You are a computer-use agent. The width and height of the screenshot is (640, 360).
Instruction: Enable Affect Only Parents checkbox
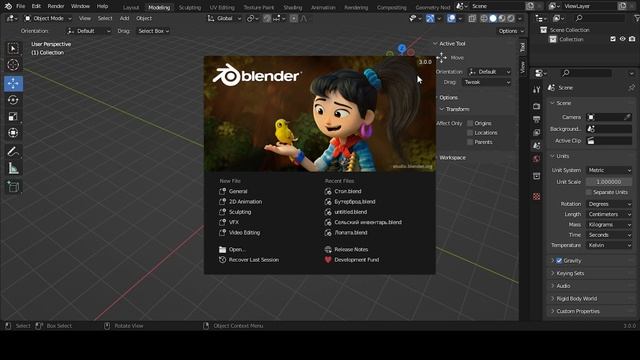[x=470, y=142]
